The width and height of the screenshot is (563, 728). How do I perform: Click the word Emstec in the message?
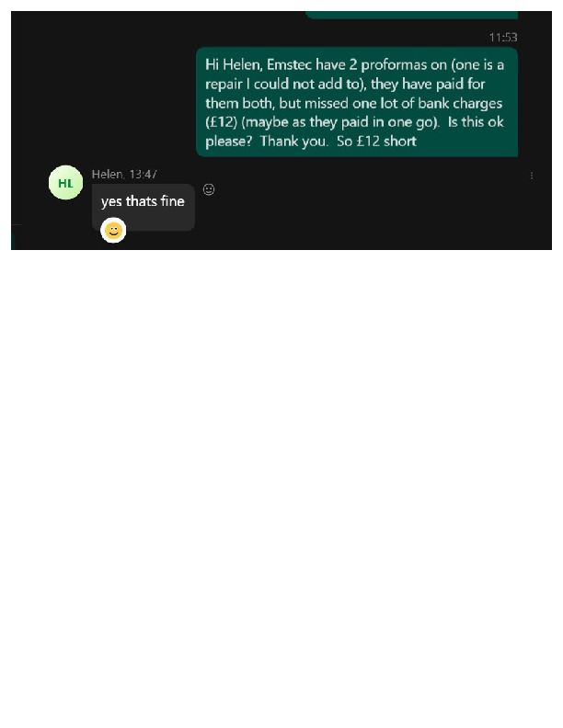coord(289,64)
